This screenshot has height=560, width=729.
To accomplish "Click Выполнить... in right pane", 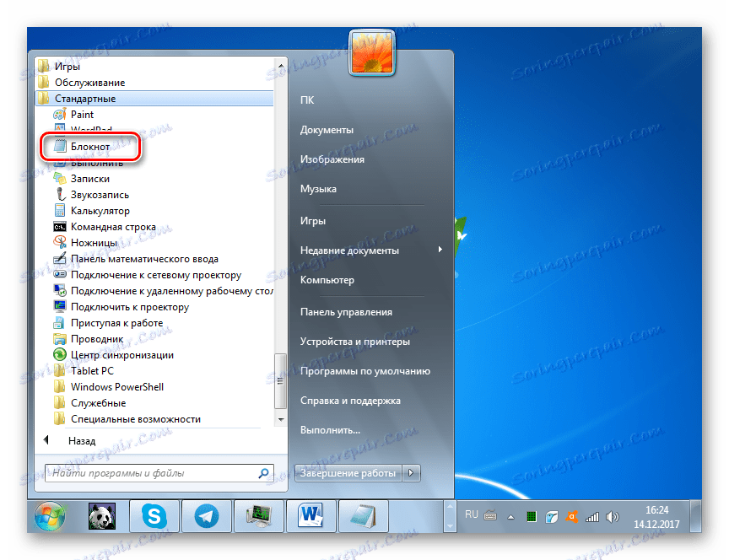I will coord(330,430).
